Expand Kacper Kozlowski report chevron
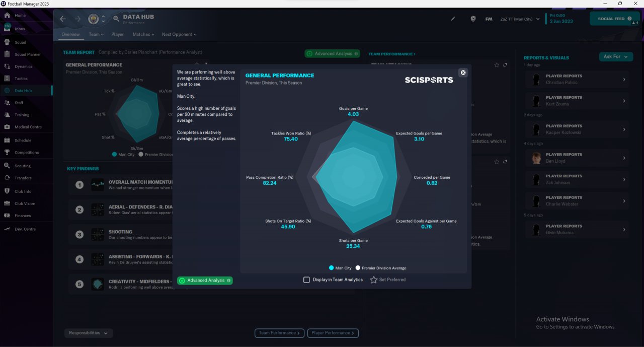The height and width of the screenshot is (347, 644). [624, 129]
